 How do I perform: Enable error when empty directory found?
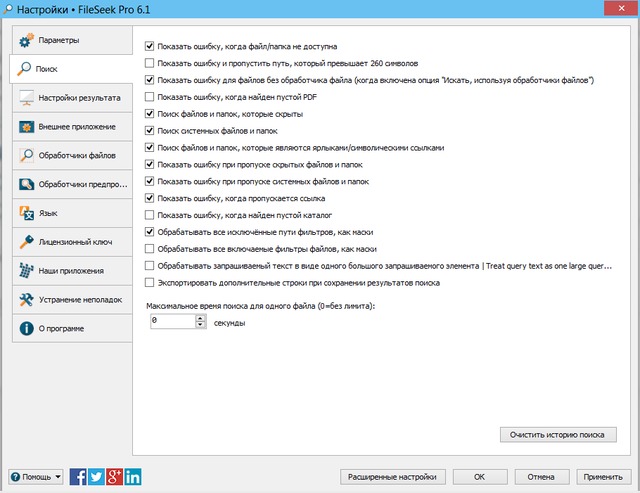149,215
